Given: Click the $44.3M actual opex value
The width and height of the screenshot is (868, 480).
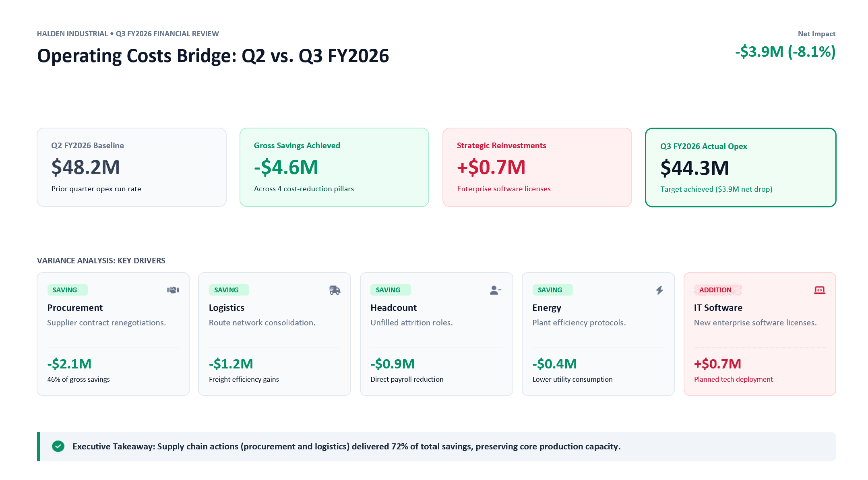Looking at the screenshot, I should 695,168.
